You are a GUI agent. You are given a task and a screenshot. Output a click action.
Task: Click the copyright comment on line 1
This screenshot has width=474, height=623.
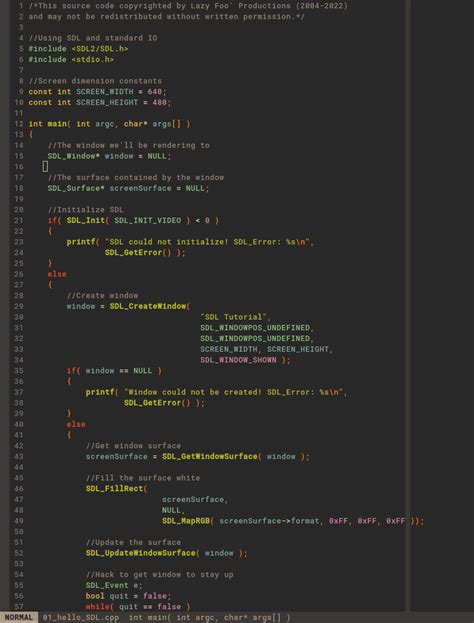(188, 6)
